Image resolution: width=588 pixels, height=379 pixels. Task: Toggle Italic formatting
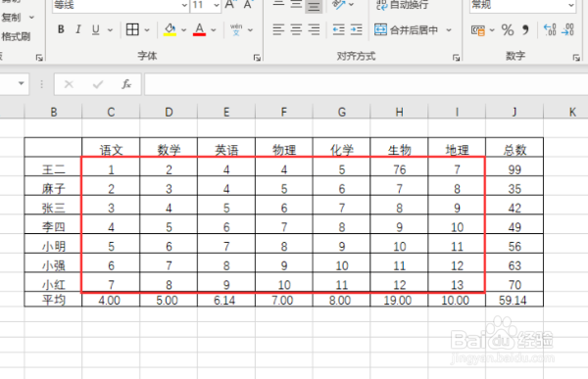click(78, 29)
